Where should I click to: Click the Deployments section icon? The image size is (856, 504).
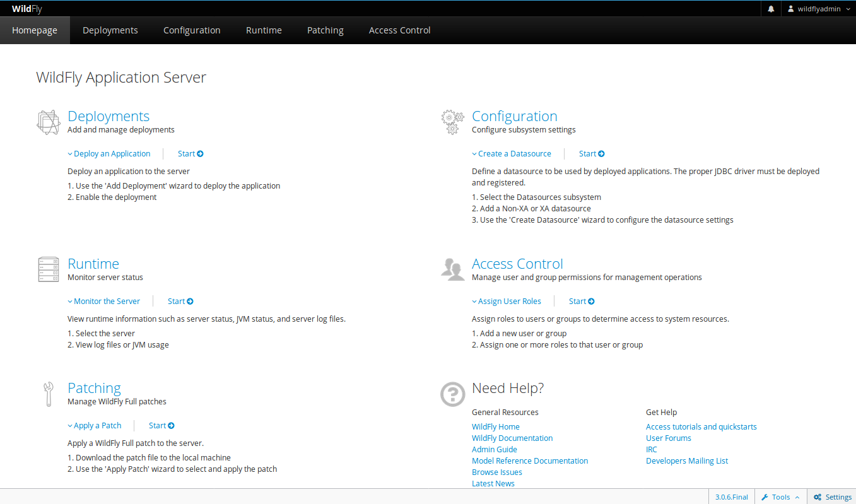(x=49, y=122)
